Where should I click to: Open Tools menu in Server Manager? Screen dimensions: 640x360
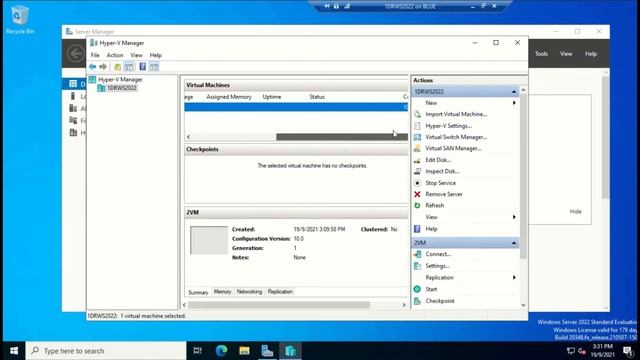click(x=541, y=54)
